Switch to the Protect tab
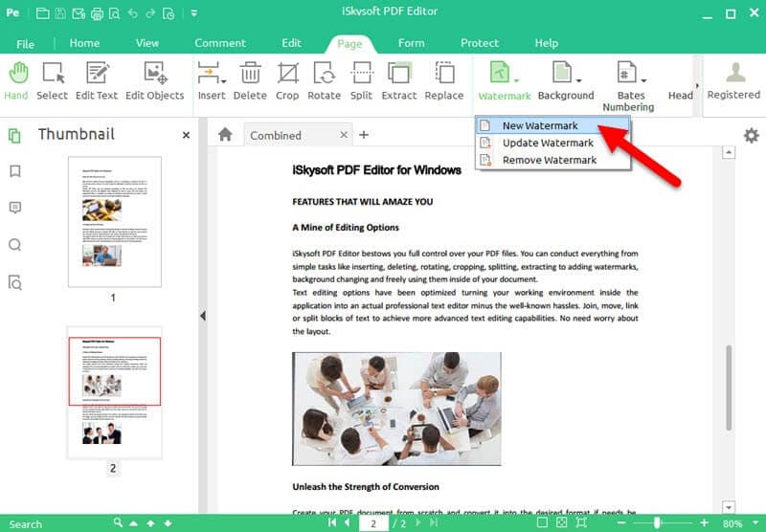Image resolution: width=766 pixels, height=532 pixels. (480, 43)
